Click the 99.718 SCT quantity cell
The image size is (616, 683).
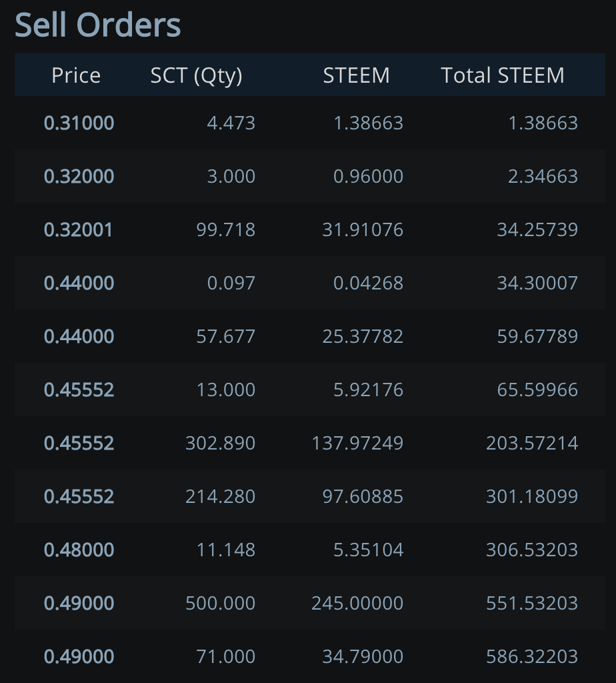point(225,229)
